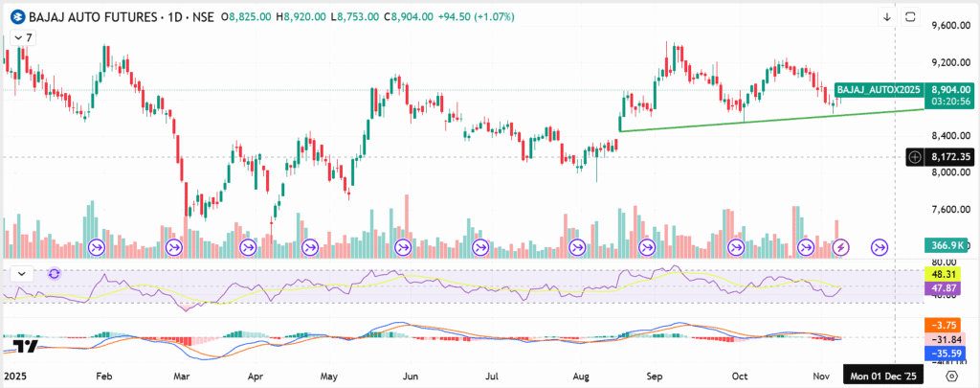Click the BAJAJ_AUTOX2025 price label tag
The image size is (980, 388).
pyautogui.click(x=878, y=89)
